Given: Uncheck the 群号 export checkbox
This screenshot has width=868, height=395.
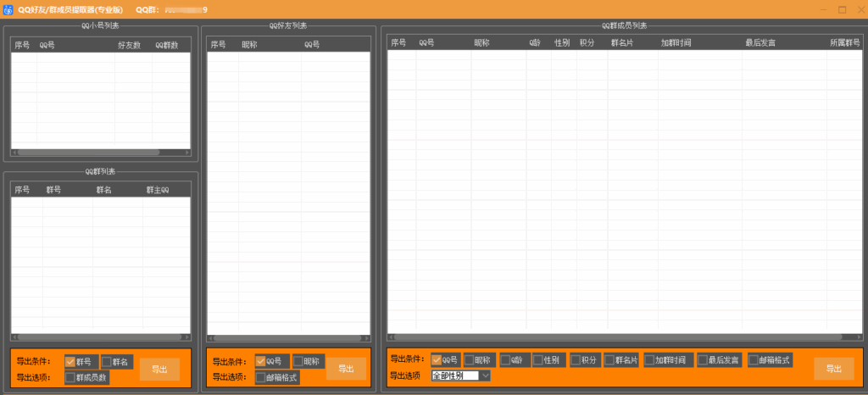Looking at the screenshot, I should [70, 362].
